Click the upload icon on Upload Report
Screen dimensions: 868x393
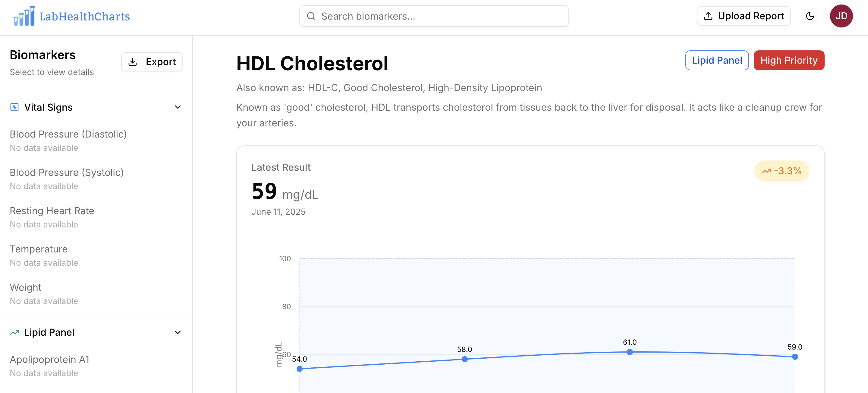[x=709, y=15]
